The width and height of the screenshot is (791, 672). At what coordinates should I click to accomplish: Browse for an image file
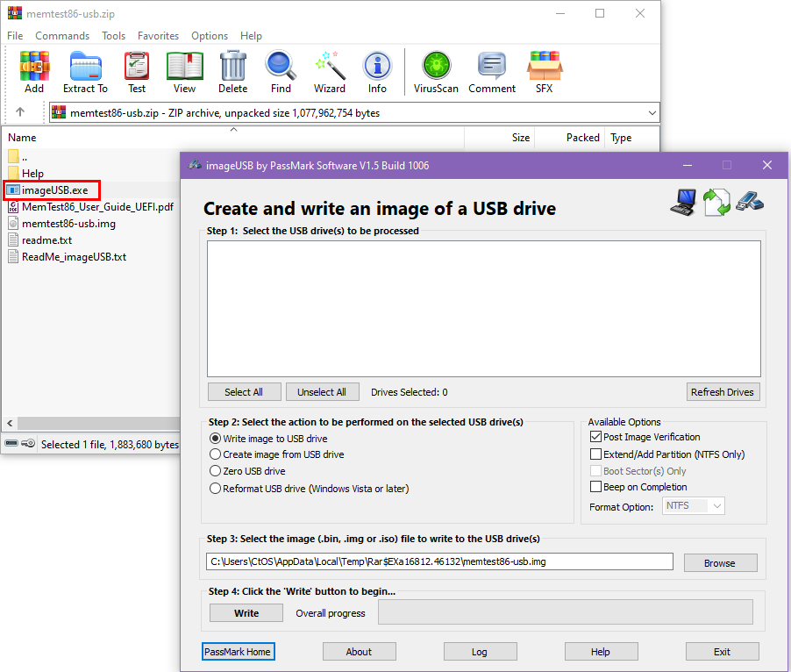click(x=720, y=563)
